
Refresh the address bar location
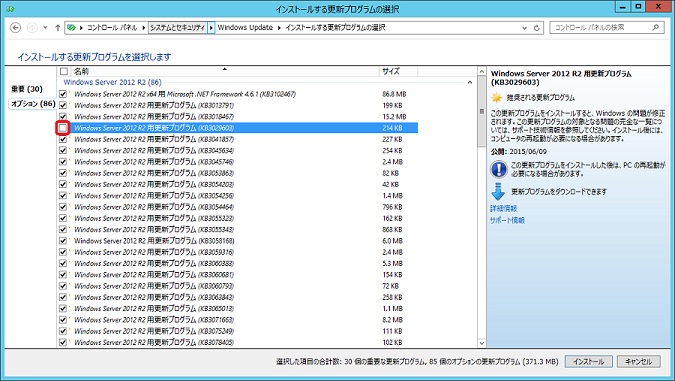coord(536,28)
